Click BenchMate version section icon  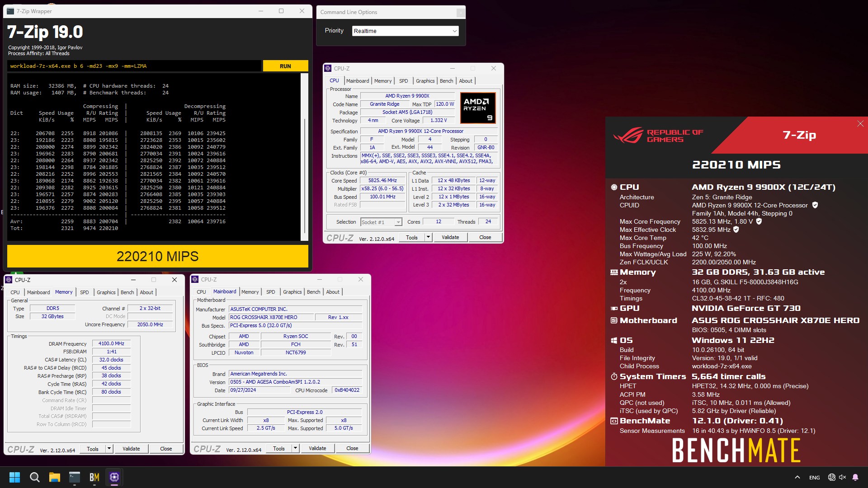(614, 421)
